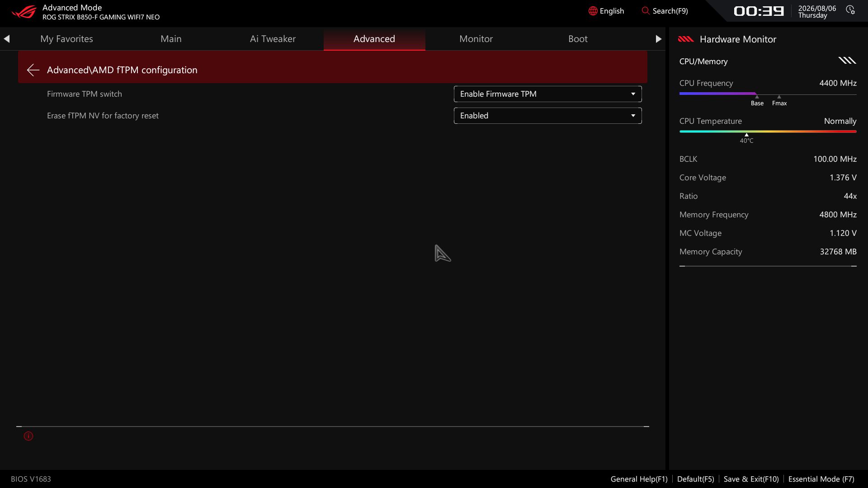Open the Ai Tweaker tab
Screen dimensions: 868x488
[x=273, y=39]
